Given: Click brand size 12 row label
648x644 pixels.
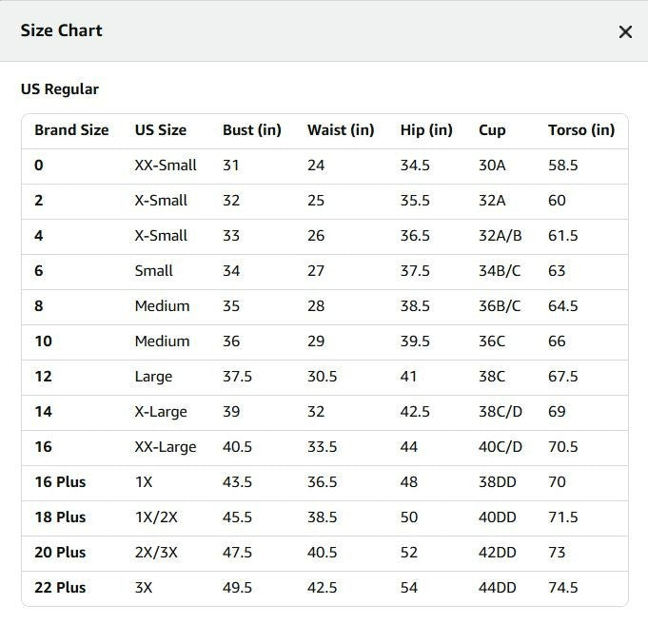Looking at the screenshot, I should pyautogui.click(x=44, y=377).
